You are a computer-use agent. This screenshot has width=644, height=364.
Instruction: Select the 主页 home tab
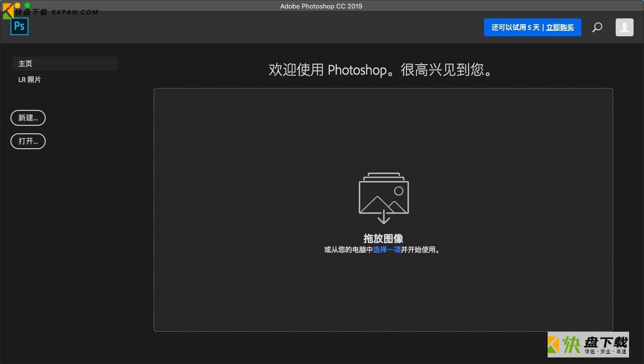65,64
